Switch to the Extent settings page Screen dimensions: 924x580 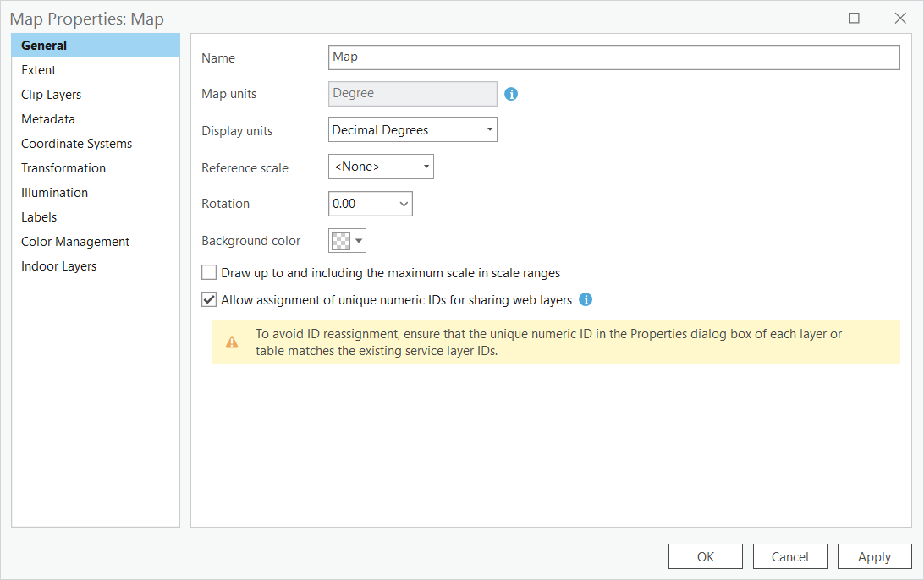38,69
